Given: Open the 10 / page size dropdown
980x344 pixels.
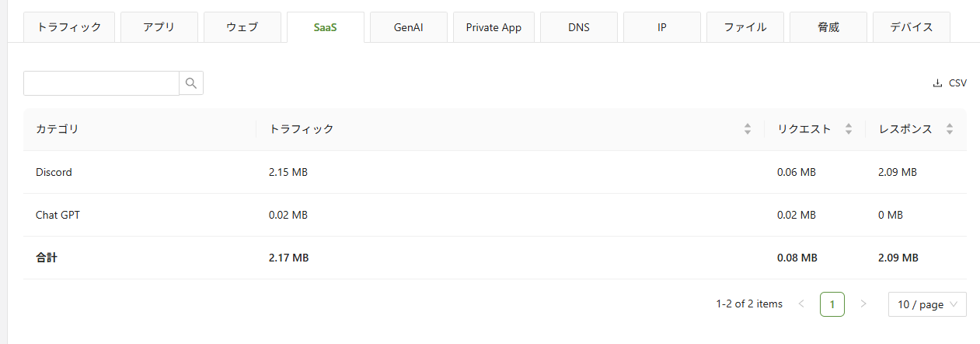Looking at the screenshot, I should point(927,304).
